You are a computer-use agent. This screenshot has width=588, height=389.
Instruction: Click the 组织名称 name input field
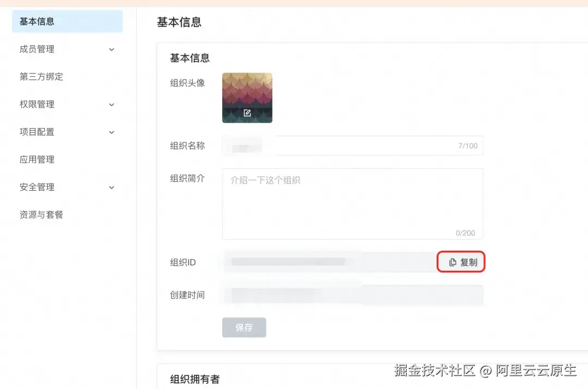[353, 145]
